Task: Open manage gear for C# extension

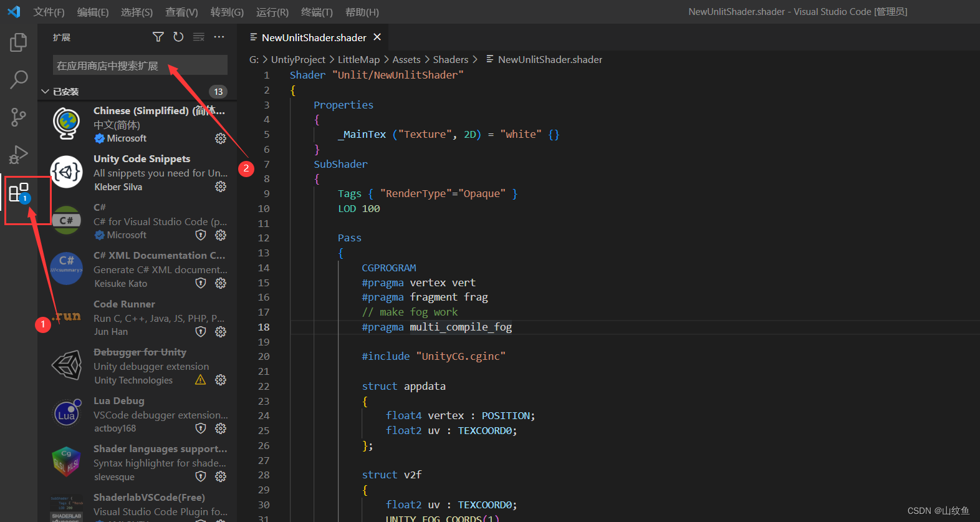Action: (x=221, y=235)
